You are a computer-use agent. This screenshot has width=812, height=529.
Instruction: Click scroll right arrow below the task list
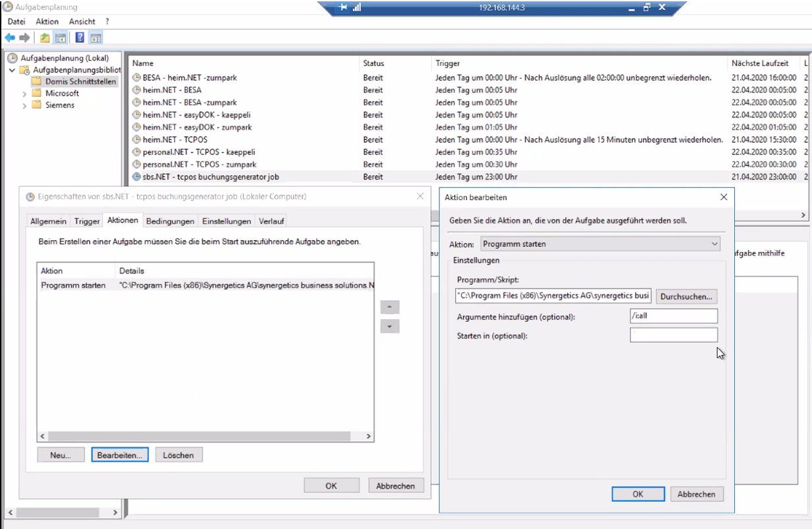[x=803, y=215]
